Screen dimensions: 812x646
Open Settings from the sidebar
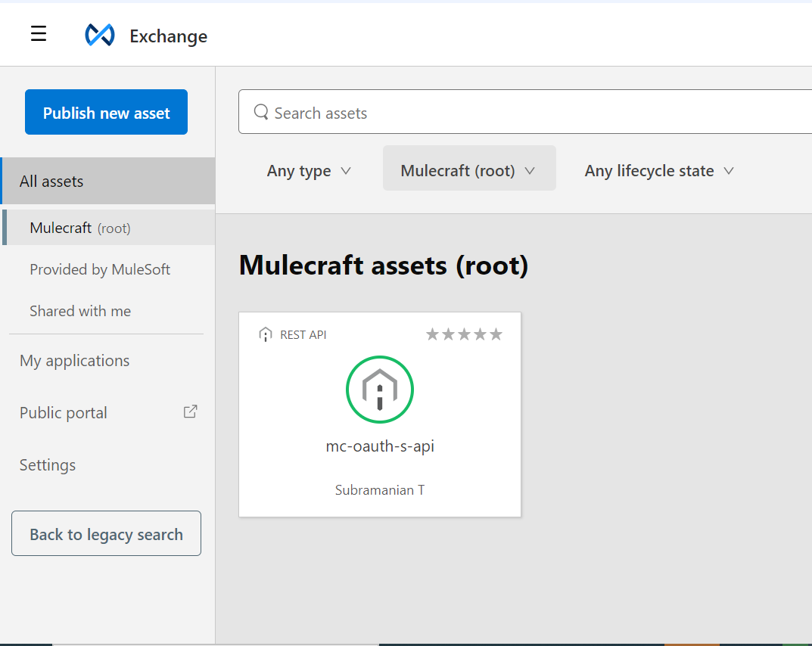click(x=47, y=464)
